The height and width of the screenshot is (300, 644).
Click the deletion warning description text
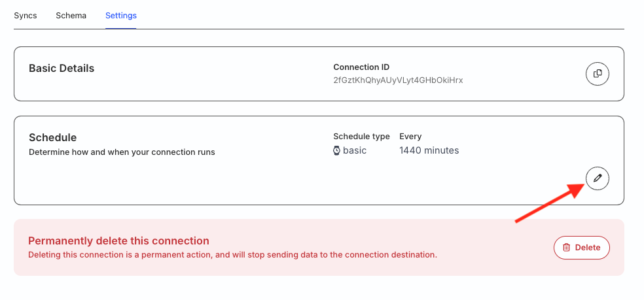(232, 255)
